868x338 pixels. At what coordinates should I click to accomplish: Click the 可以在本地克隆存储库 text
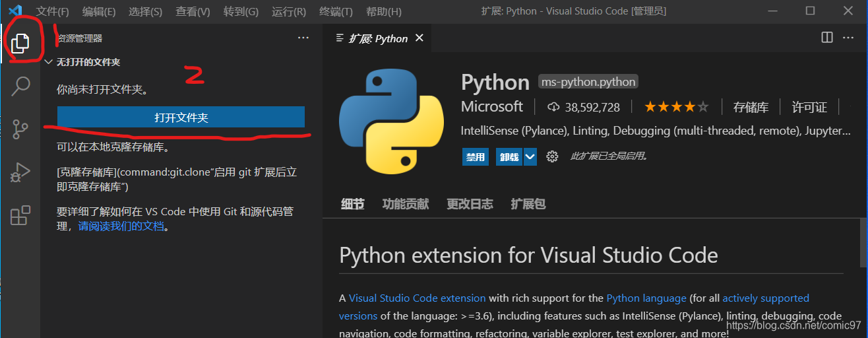(113, 147)
